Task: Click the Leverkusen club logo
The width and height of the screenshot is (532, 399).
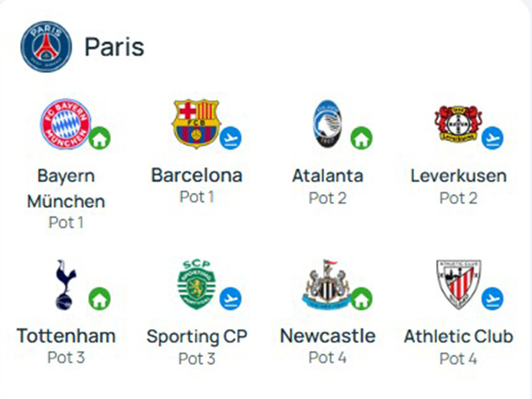Action: tap(458, 123)
